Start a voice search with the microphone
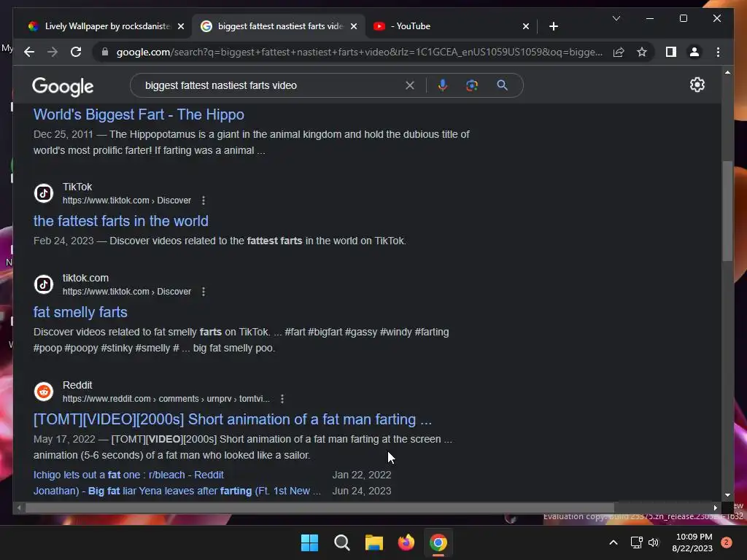Screen dimensions: 747x560 [443, 85]
